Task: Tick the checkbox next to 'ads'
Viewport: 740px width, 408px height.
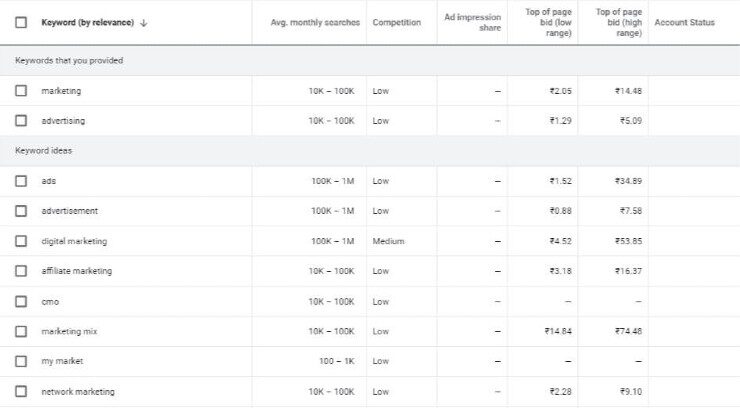Action: click(21, 181)
